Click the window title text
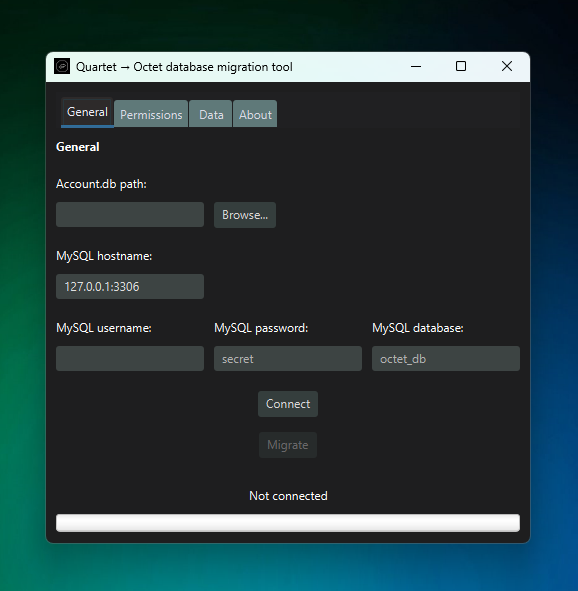 [184, 67]
